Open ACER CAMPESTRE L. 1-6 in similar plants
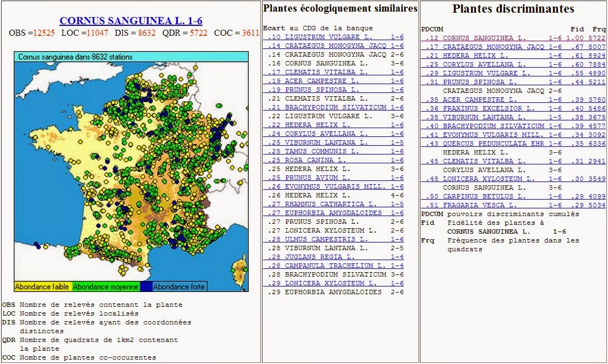Image resolution: width=608 pixels, height=364 pixels. coord(333,81)
